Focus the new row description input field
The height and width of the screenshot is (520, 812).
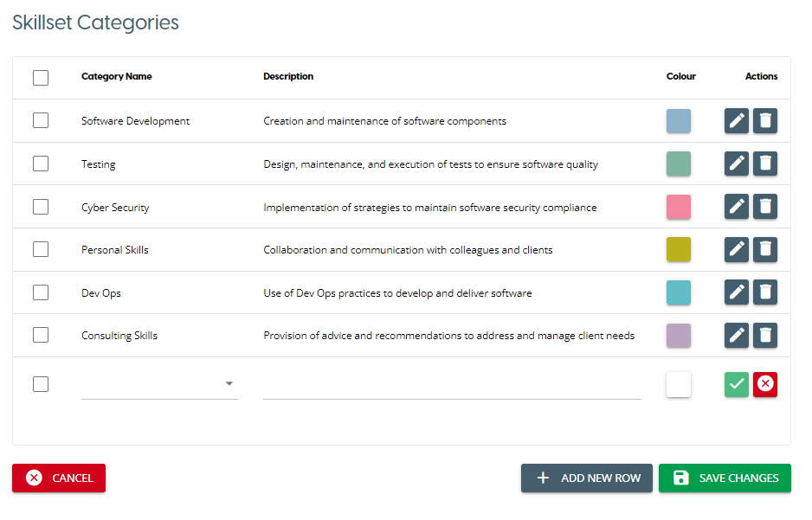(452, 386)
